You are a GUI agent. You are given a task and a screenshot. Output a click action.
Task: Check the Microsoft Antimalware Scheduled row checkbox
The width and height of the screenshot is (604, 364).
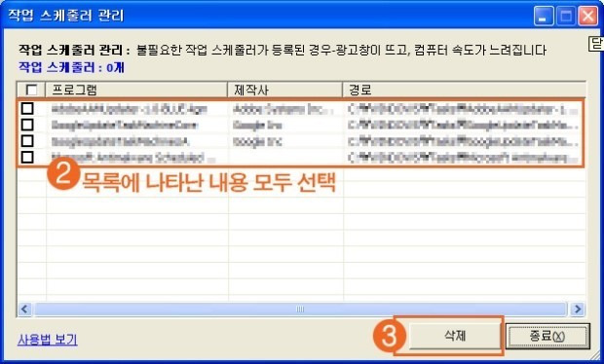(27, 157)
